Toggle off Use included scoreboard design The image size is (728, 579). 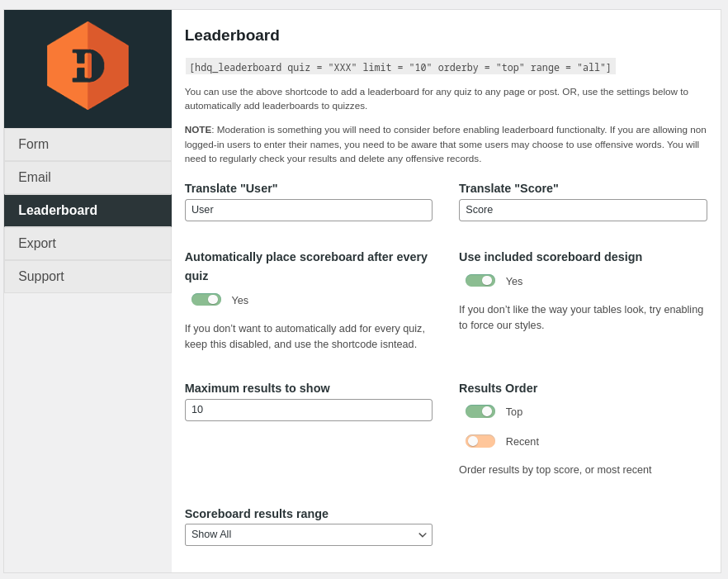pos(480,281)
